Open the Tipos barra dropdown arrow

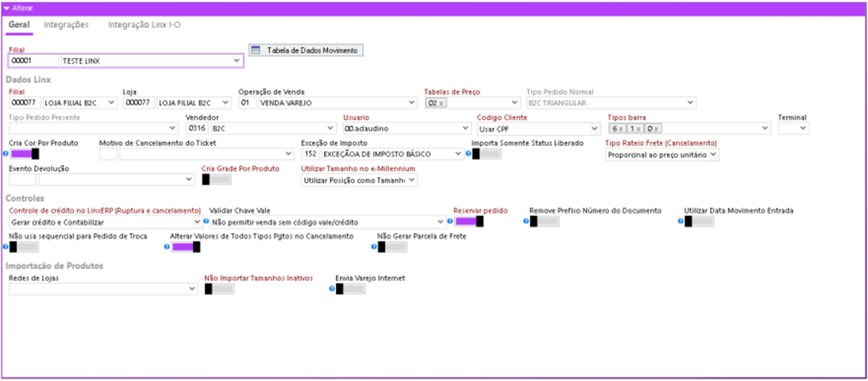(766, 129)
